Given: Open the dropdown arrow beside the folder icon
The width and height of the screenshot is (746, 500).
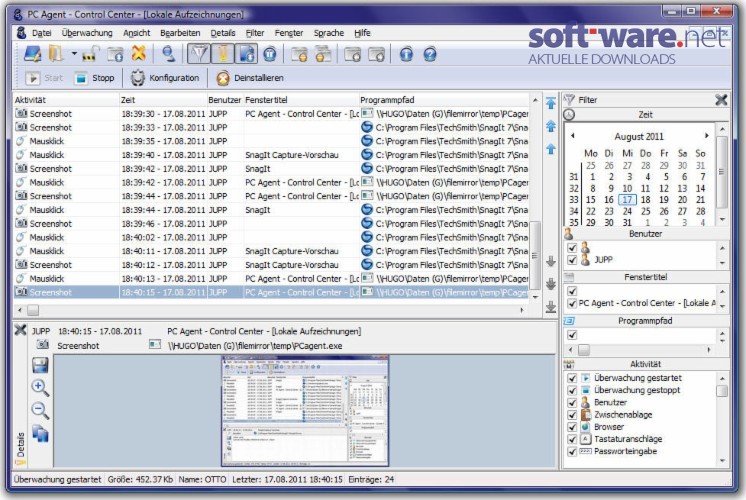Looking at the screenshot, I should click(x=74, y=53).
